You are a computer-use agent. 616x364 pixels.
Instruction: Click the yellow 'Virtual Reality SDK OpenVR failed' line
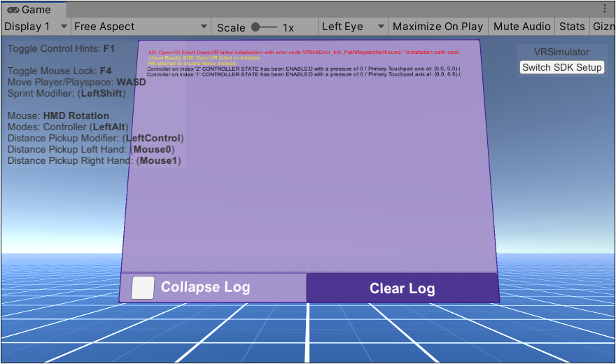point(204,57)
